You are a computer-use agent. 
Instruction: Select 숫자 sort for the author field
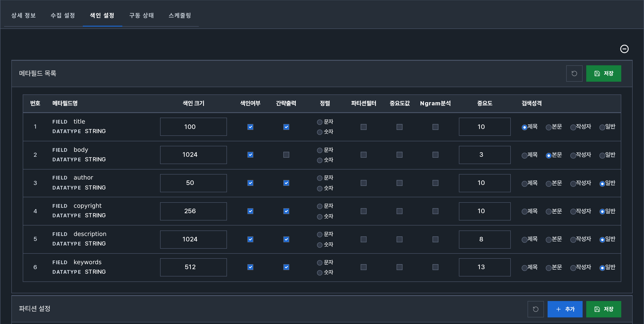tap(319, 188)
